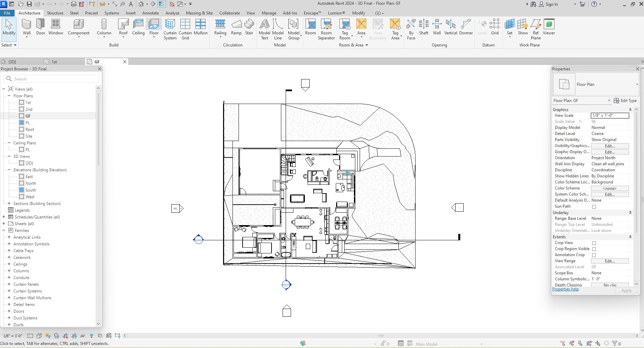
Task: Start the Stair tool
Action: click(x=249, y=27)
